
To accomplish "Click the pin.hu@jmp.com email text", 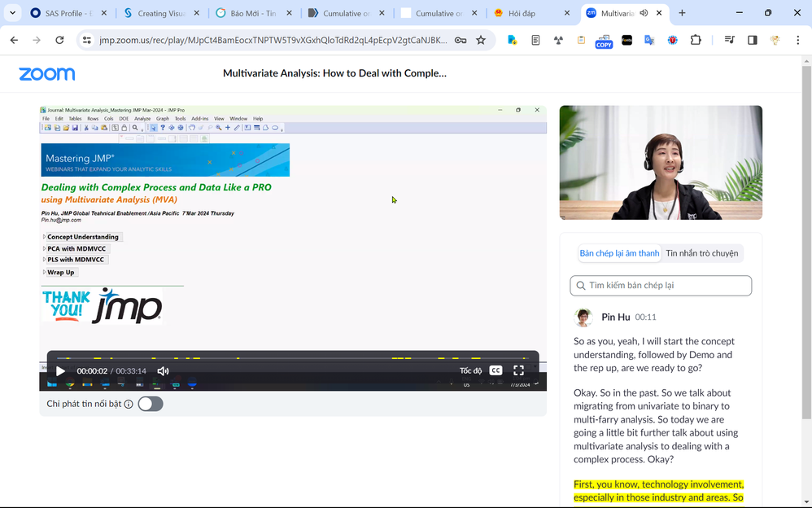I will point(61,221).
